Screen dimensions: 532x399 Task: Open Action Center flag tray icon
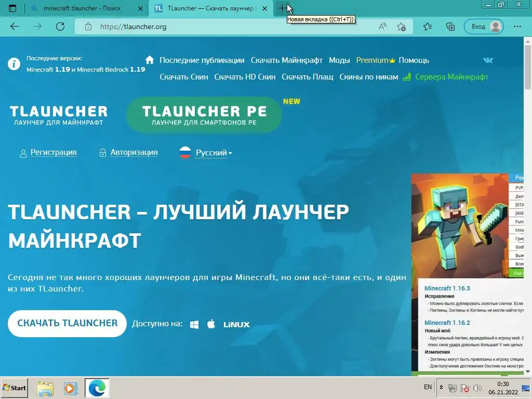click(465, 388)
